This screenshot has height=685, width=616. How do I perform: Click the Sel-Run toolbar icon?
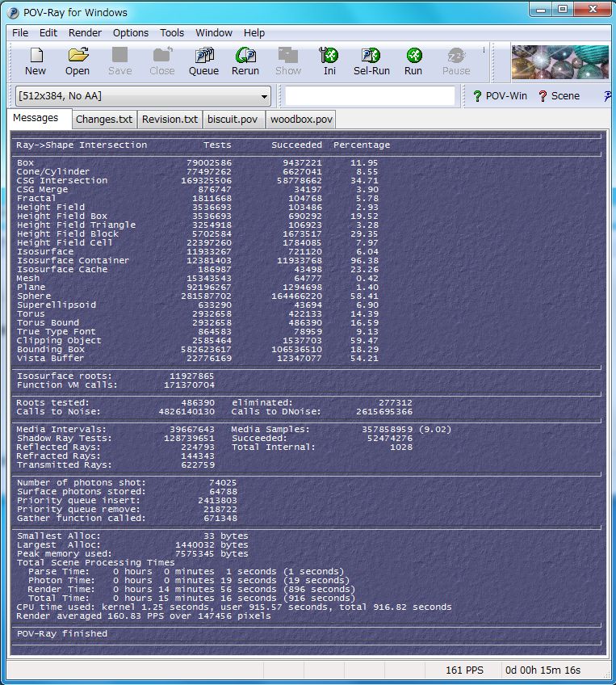click(x=371, y=61)
